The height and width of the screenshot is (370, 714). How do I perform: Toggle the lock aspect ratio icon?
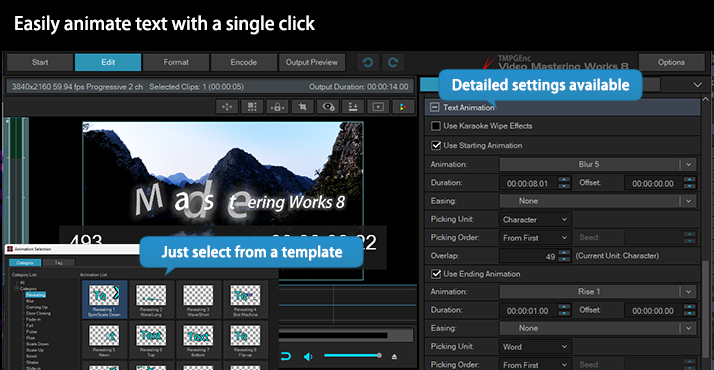pos(277,107)
